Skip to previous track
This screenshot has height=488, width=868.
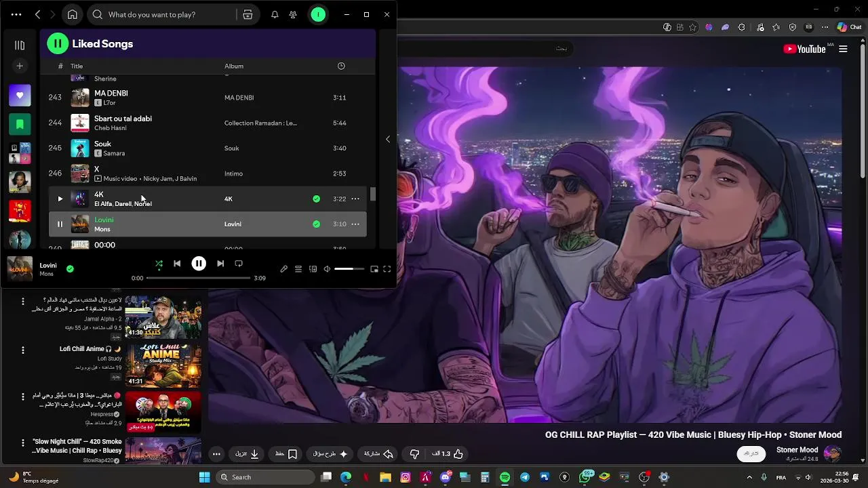[177, 264]
